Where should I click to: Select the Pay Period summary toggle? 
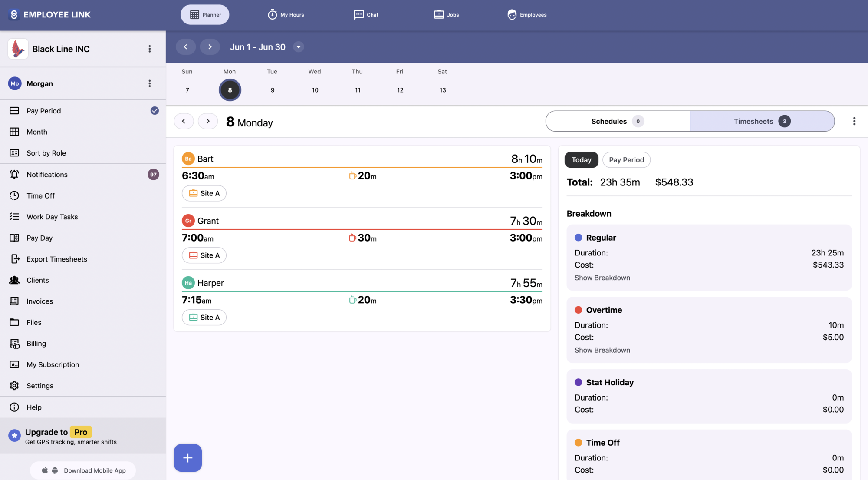coord(626,160)
